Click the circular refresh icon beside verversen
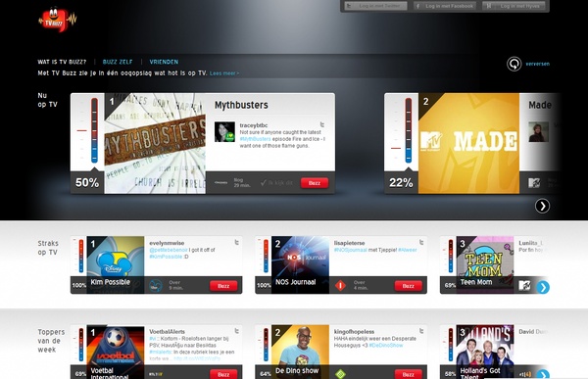This screenshot has height=379, width=588. pos(514,64)
